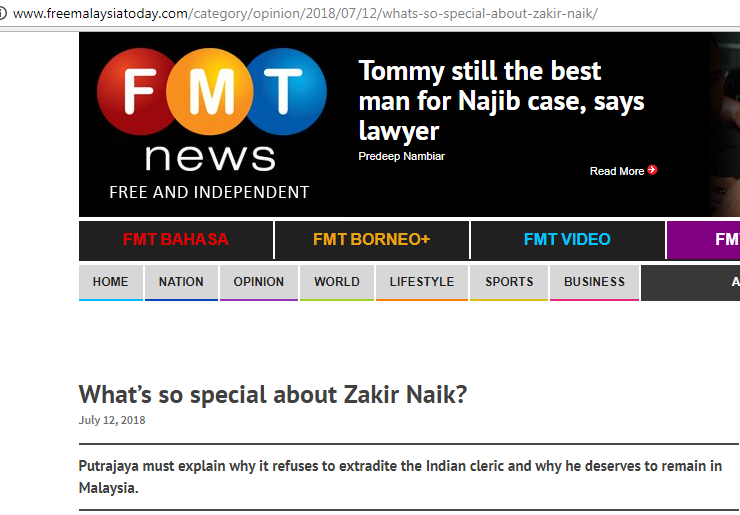Open the headline about Tommy and the Najib case
This screenshot has height=515, width=740.
pos(501,101)
